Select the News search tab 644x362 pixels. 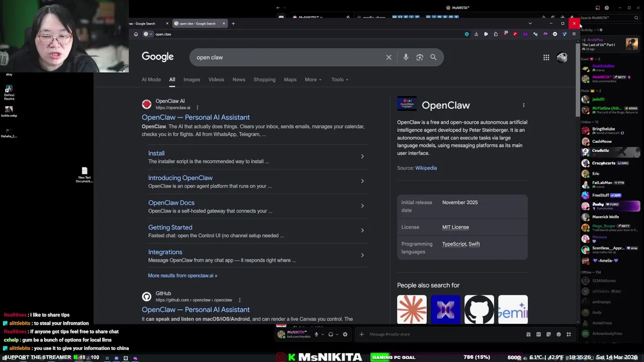[x=239, y=79]
